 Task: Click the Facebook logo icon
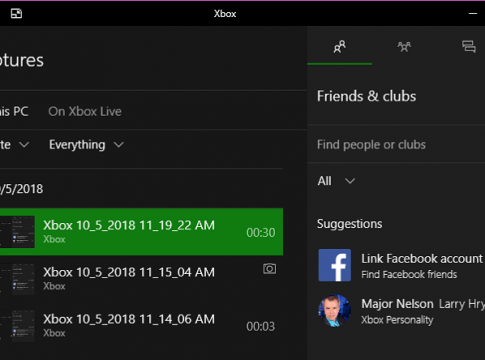(x=335, y=265)
